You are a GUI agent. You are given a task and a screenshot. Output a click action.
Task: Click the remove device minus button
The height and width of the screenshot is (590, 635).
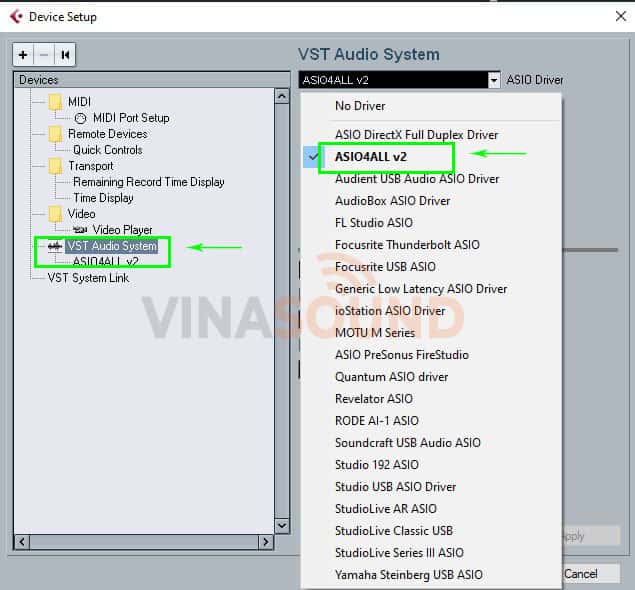[x=44, y=55]
